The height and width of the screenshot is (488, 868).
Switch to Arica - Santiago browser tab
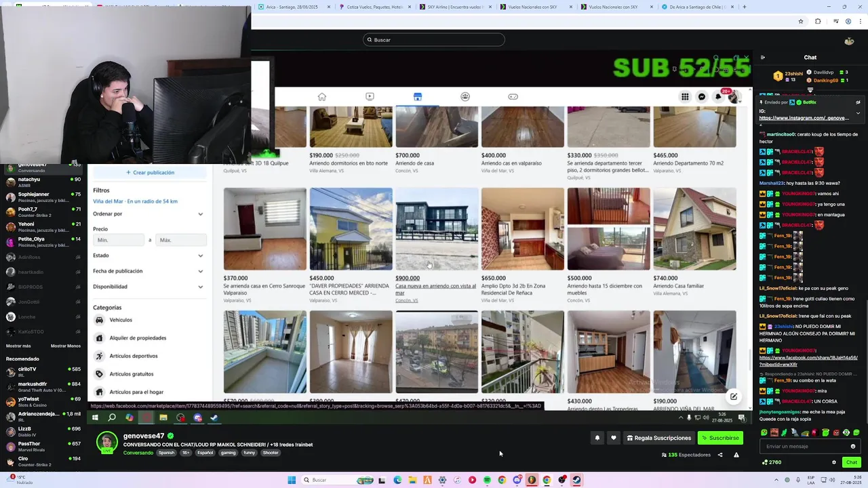point(292,7)
